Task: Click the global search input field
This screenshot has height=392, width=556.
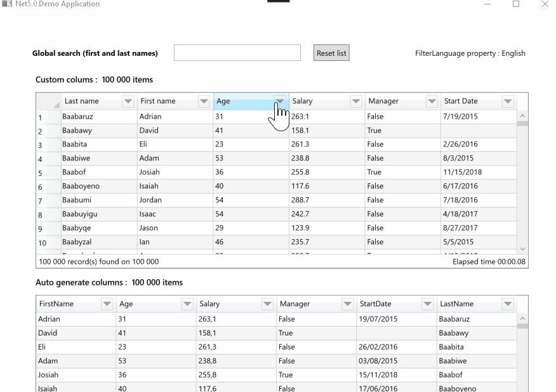Action: (237, 53)
